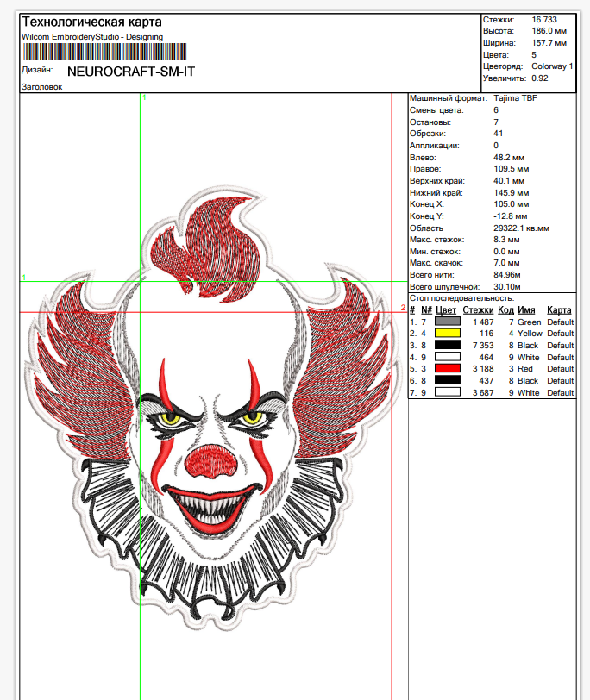Click the Green thread name
Viewport: 590px width, 700px height.
pyautogui.click(x=529, y=322)
